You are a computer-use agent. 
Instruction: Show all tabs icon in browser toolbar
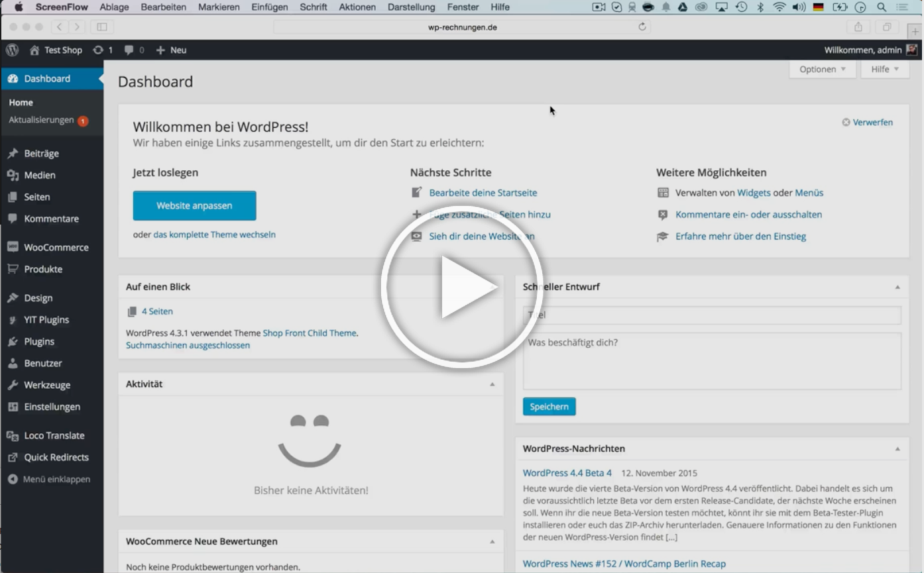886,27
